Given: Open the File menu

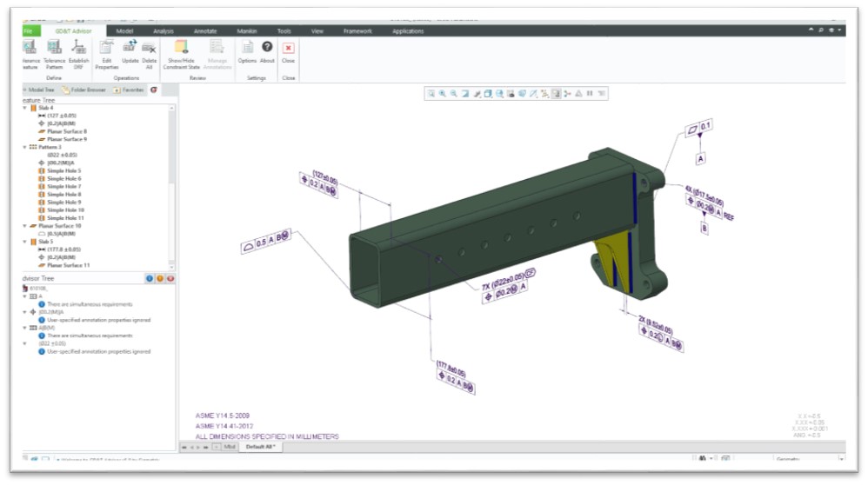Looking at the screenshot, I should 30,31.
